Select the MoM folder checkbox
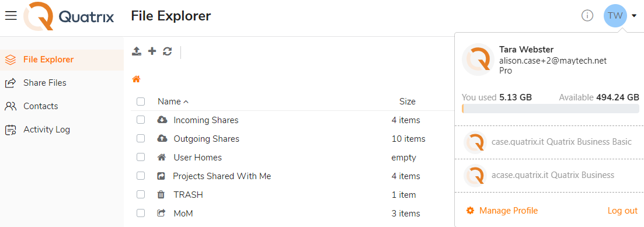Viewport: 644px width, 227px height. tap(141, 213)
